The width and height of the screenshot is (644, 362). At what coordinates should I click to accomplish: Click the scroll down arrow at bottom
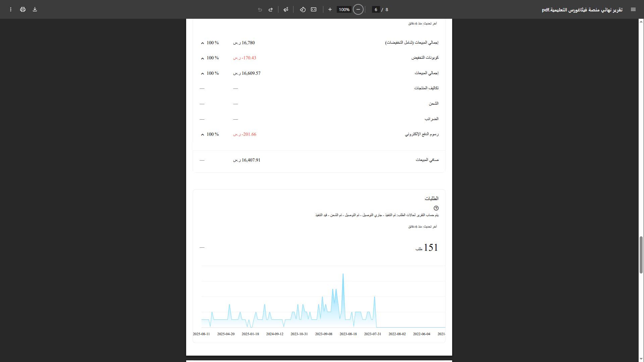tap(641, 359)
